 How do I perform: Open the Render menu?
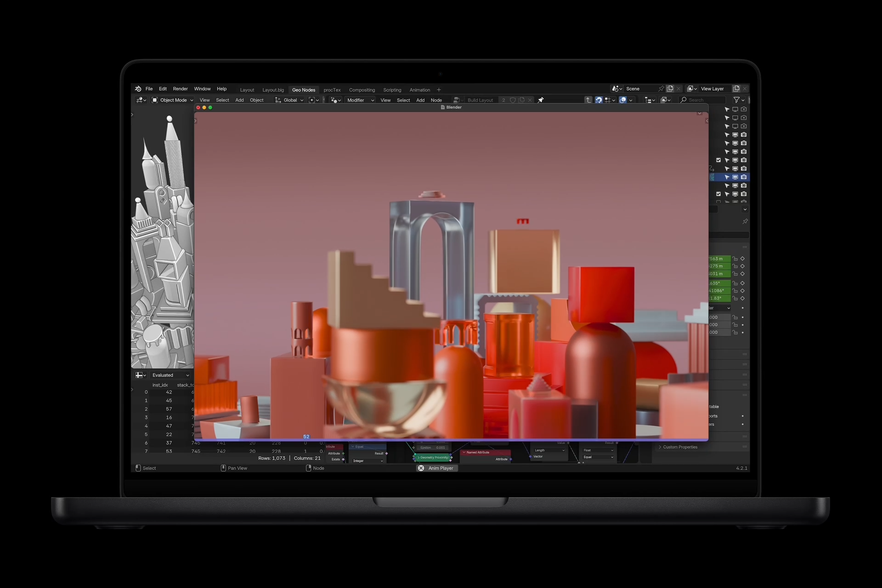point(179,89)
